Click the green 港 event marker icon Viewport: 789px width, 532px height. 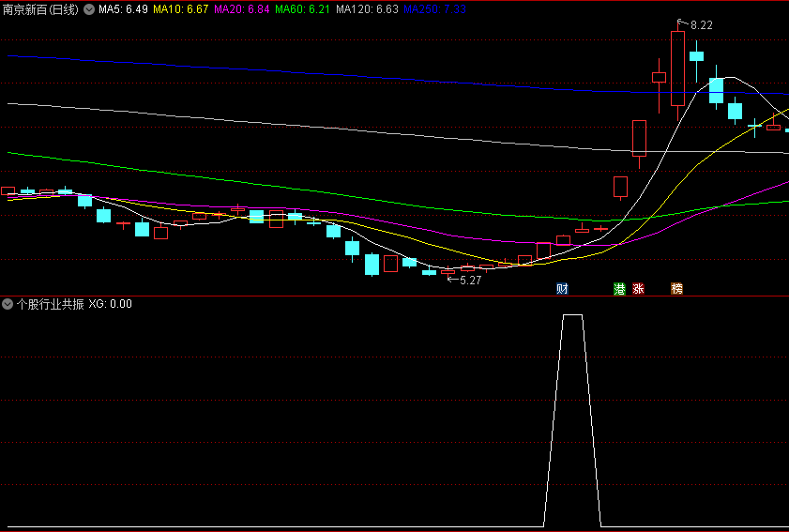coord(619,288)
